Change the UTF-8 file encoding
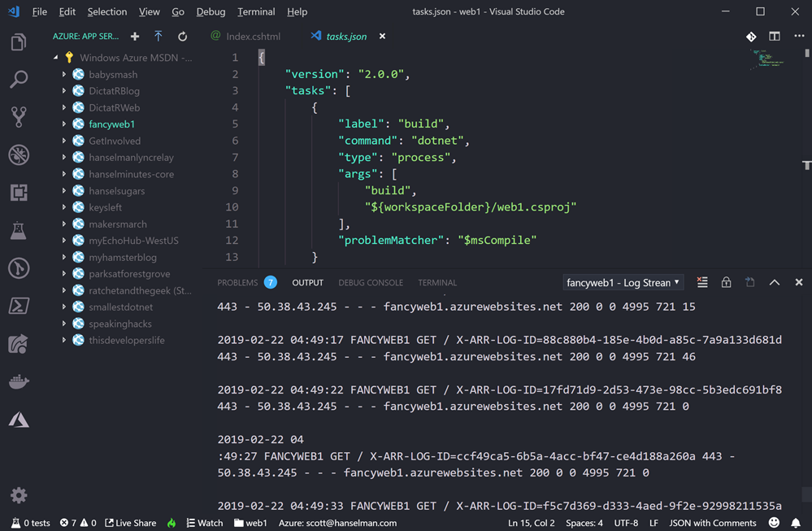This screenshot has width=812, height=531. click(626, 523)
